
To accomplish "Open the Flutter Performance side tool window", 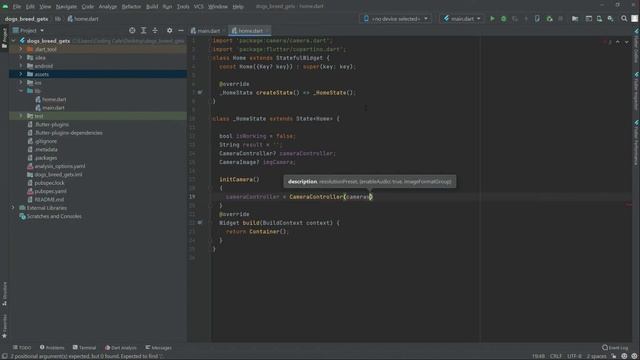I will [x=636, y=143].
